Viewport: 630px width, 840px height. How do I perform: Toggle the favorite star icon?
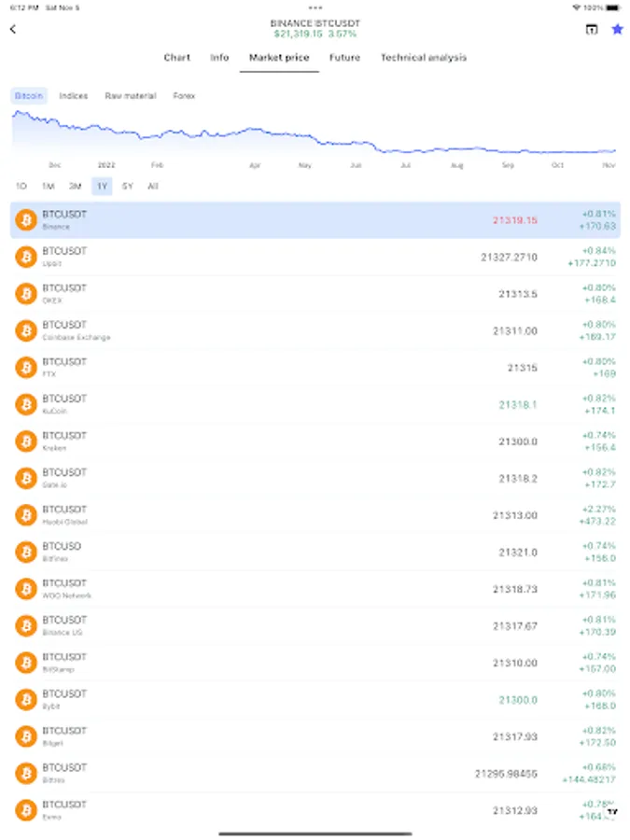coord(616,29)
